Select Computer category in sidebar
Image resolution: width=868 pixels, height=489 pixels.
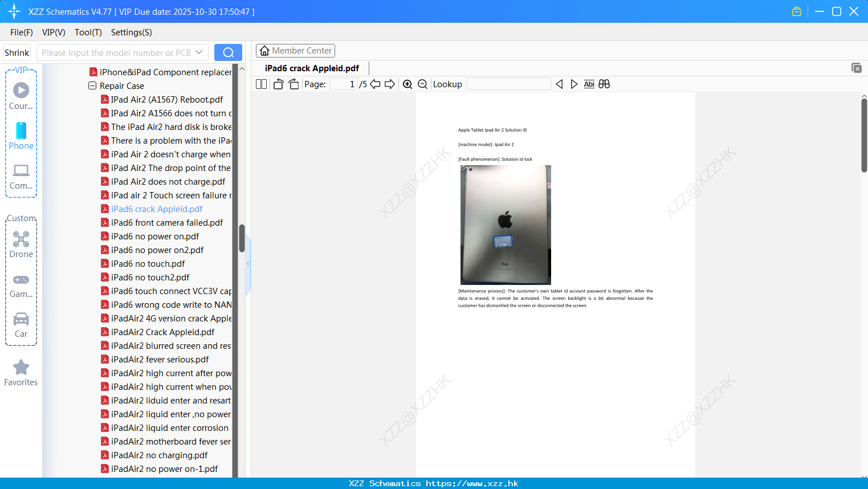pos(21,176)
